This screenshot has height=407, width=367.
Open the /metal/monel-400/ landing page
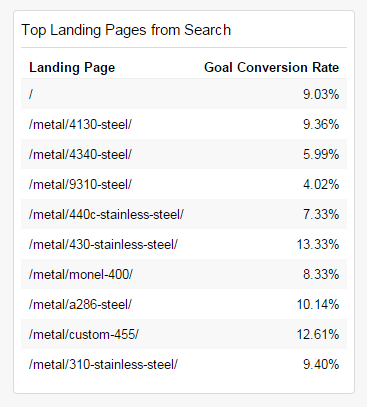(81, 274)
